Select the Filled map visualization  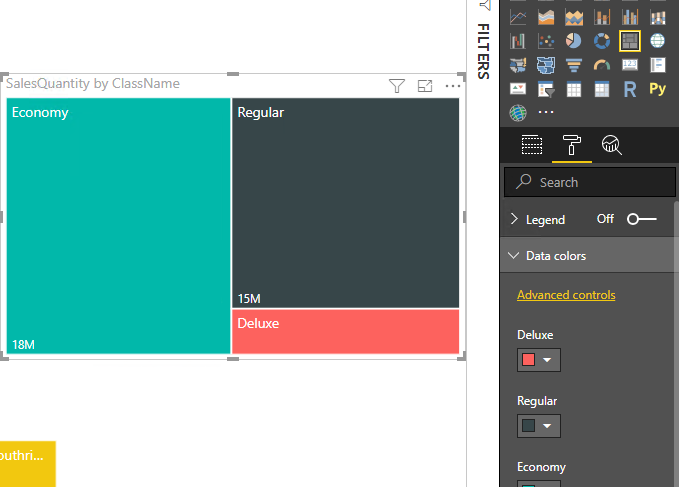tap(518, 65)
